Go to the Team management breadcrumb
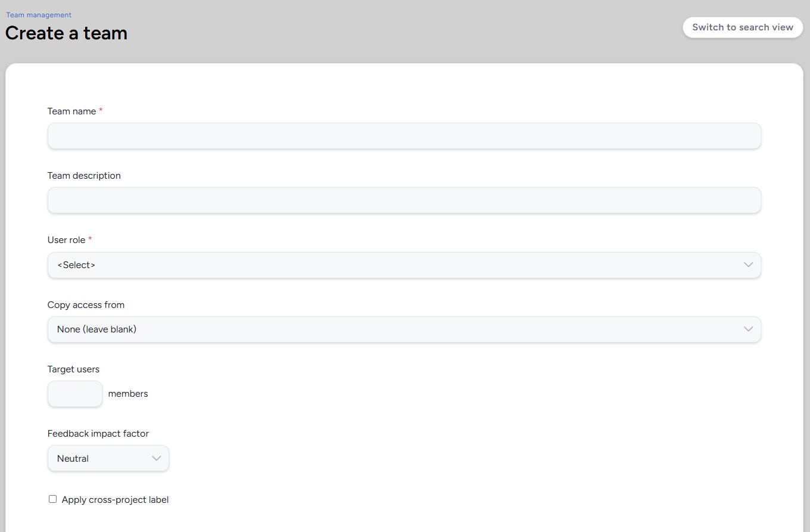Image resolution: width=810 pixels, height=532 pixels. [39, 15]
